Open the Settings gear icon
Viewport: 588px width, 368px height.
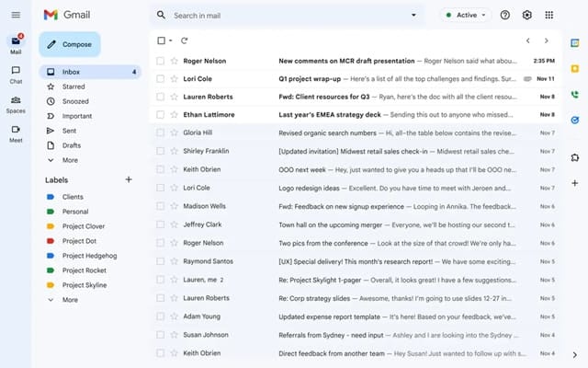527,15
